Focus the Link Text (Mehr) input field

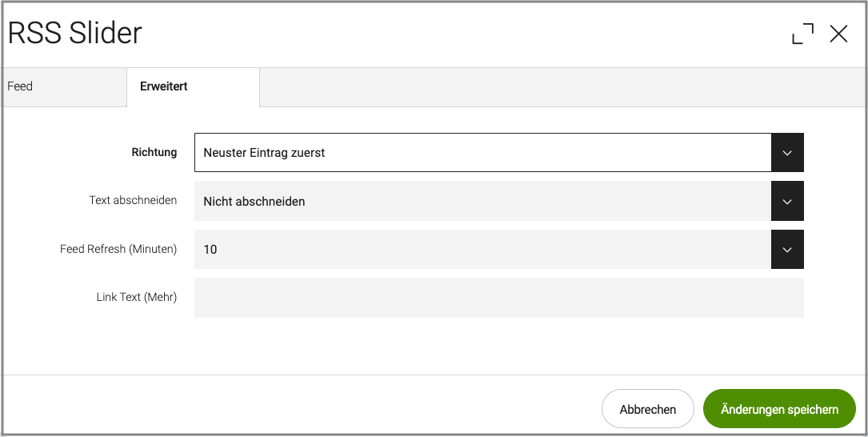(x=498, y=298)
